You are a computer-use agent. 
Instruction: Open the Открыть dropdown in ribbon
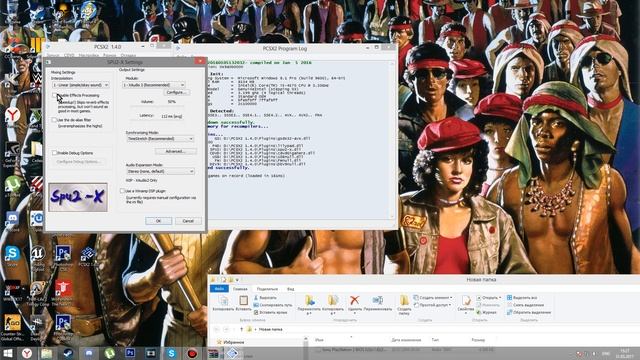tap(489, 298)
